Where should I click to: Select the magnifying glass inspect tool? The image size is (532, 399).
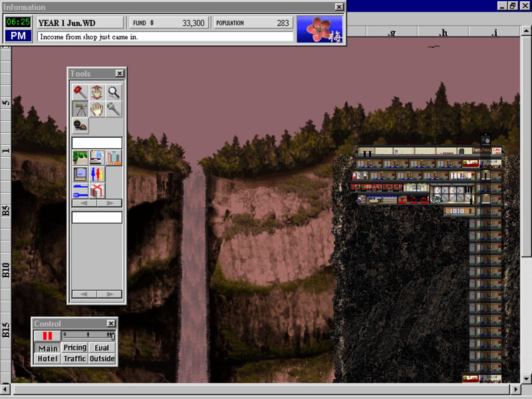pos(113,92)
